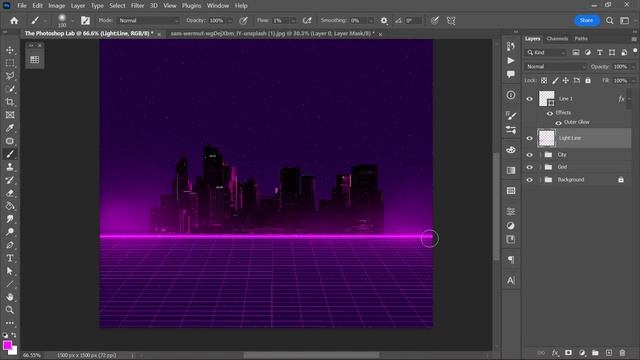Open the Filter menu
640x360 pixels.
click(x=137, y=6)
